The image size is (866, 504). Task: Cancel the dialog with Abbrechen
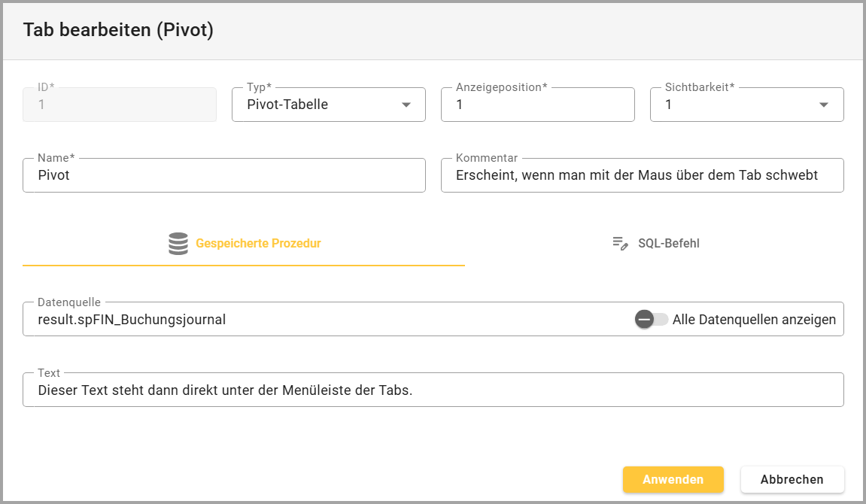[x=792, y=479]
